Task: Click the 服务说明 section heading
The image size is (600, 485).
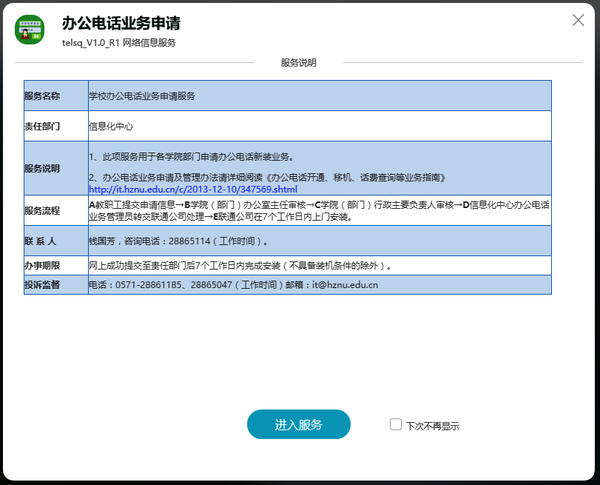Action: pyautogui.click(x=298, y=62)
